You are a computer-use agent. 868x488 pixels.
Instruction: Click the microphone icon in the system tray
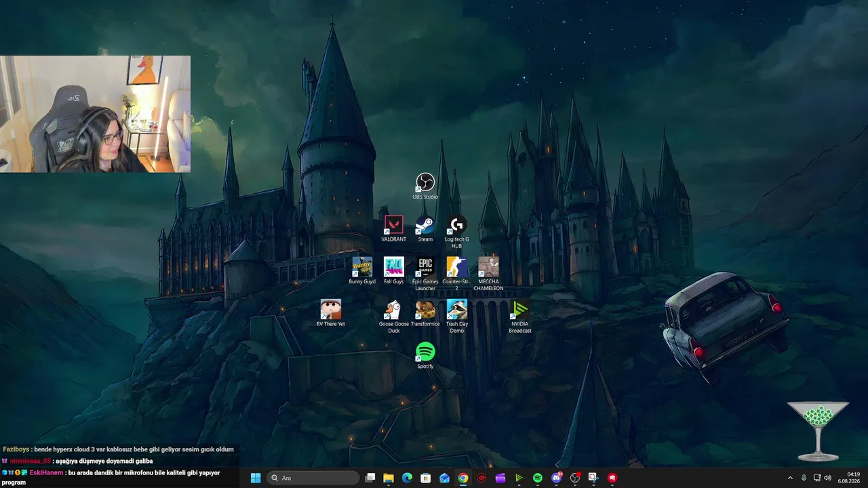[804, 478]
